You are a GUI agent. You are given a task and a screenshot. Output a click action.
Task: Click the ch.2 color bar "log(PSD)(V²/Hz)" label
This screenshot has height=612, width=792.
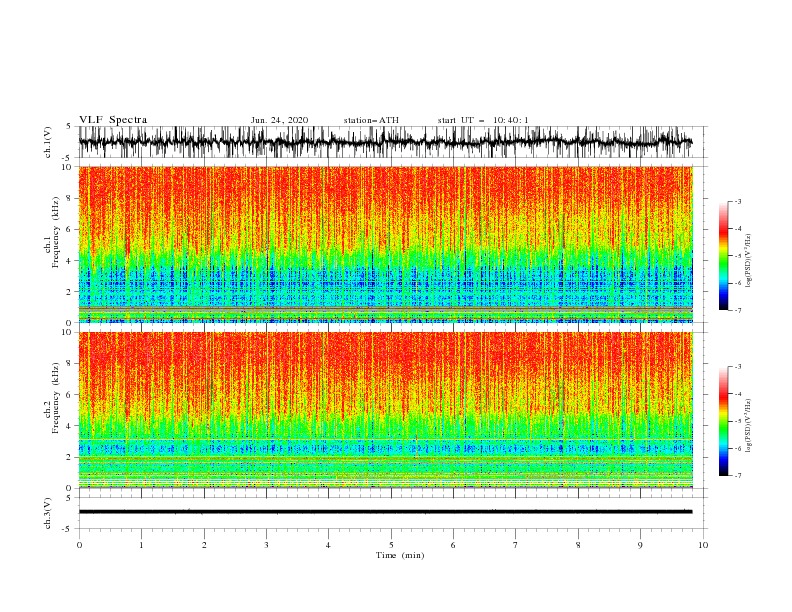[749, 425]
